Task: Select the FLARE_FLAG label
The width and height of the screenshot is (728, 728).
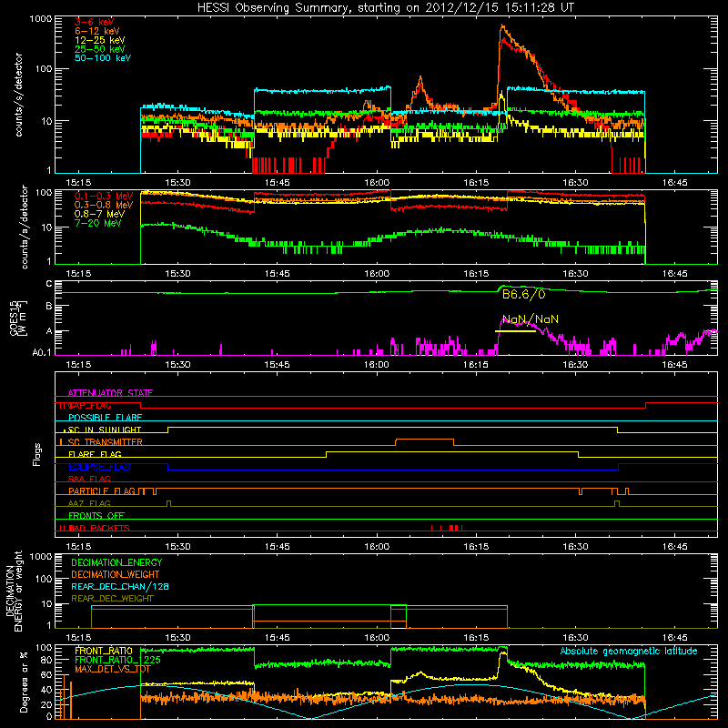Action: pyautogui.click(x=95, y=454)
